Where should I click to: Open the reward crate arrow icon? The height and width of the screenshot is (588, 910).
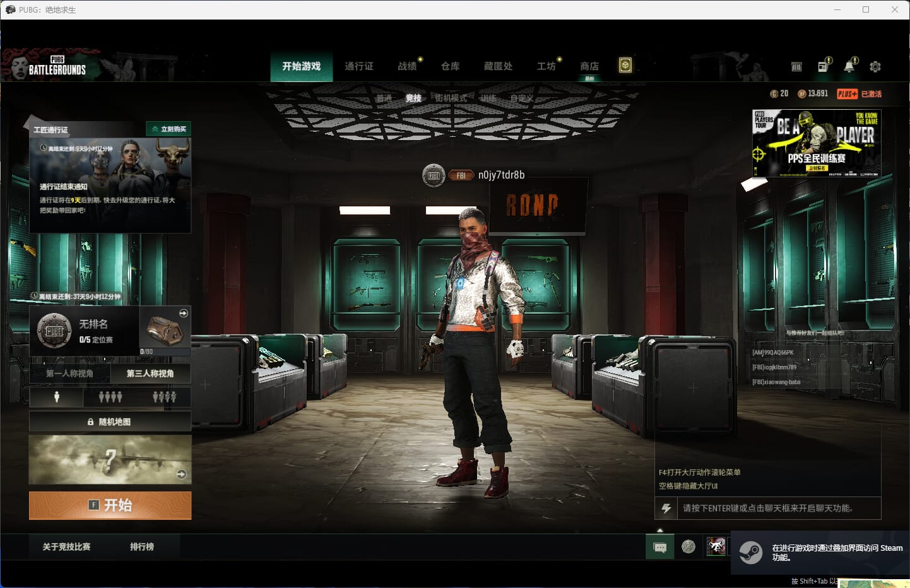coord(183,313)
